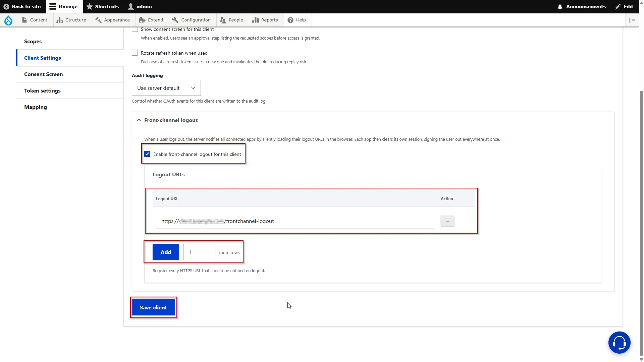
Task: Open the Token settings tab
Action: click(70, 91)
